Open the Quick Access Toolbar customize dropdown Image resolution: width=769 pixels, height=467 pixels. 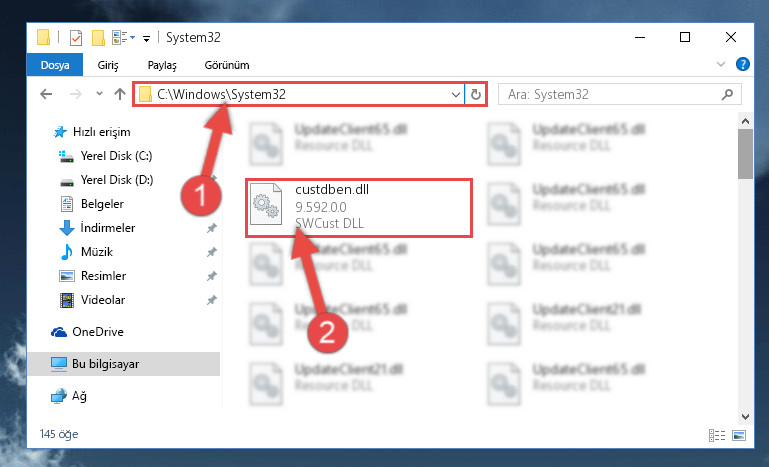(146, 39)
